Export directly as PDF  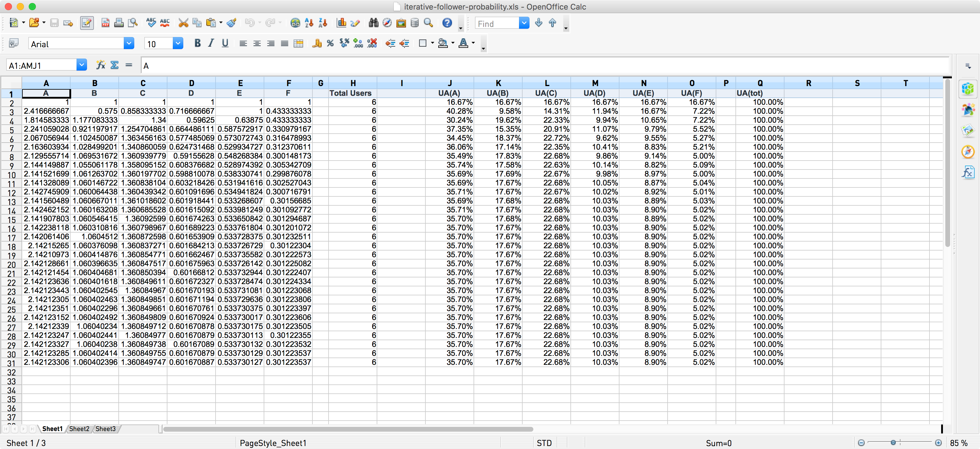coord(105,23)
